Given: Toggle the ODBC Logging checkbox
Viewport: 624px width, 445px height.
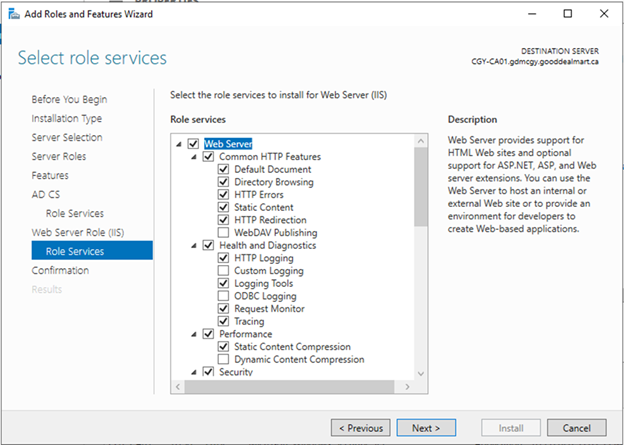Looking at the screenshot, I should coord(224,296).
